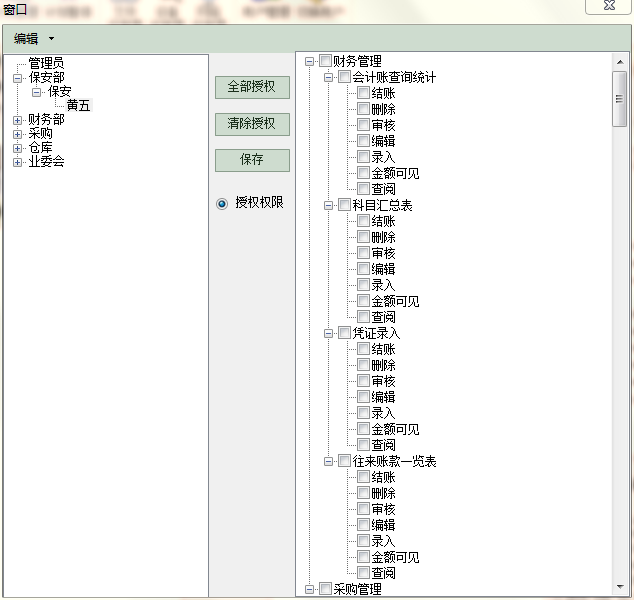Expand the 业委会 tree node
634x600 pixels.
(17, 162)
